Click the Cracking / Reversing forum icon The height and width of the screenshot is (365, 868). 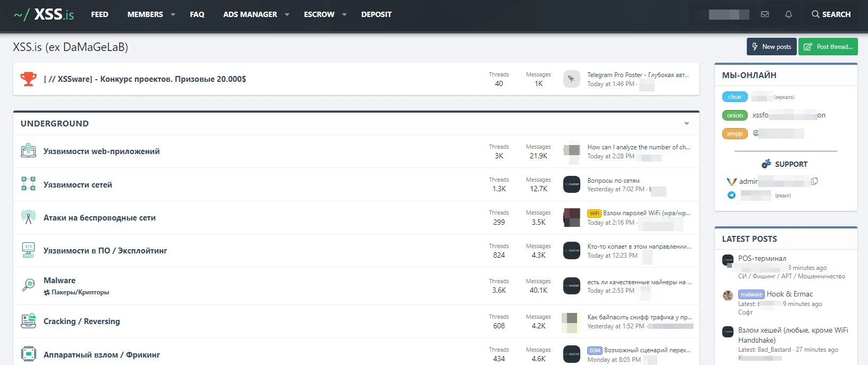click(x=28, y=321)
